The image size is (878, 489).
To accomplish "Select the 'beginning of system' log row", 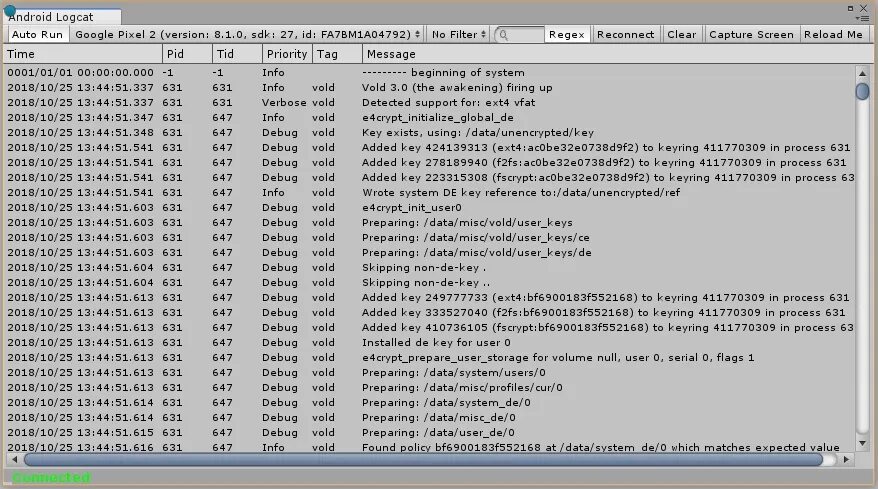I will tap(430, 73).
